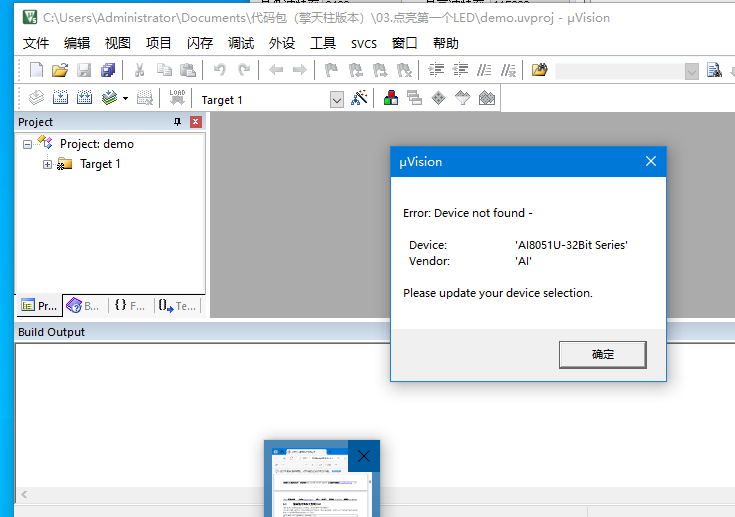Open the 工具 menu
The image size is (735, 517).
[x=323, y=44]
